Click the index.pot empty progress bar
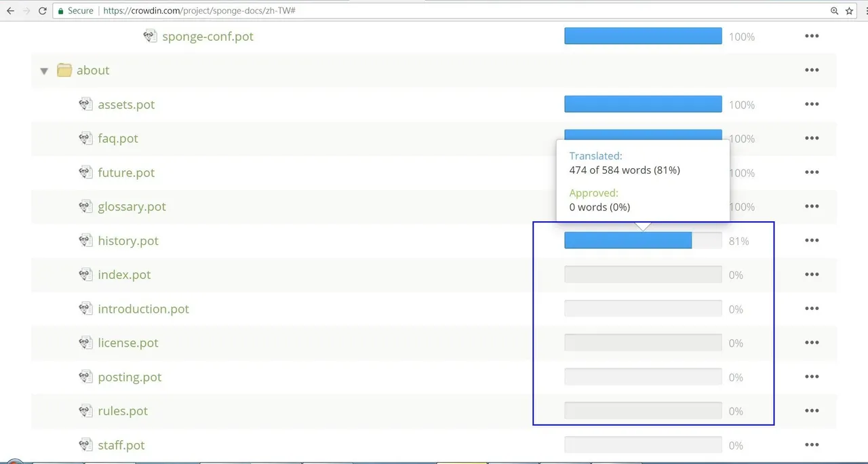Image resolution: width=868 pixels, height=464 pixels. pos(643,274)
